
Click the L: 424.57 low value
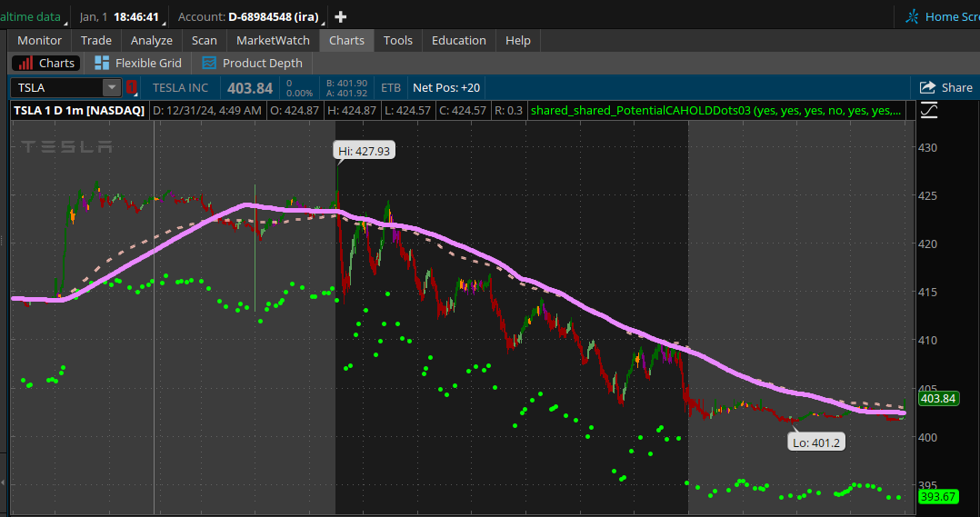(x=406, y=111)
